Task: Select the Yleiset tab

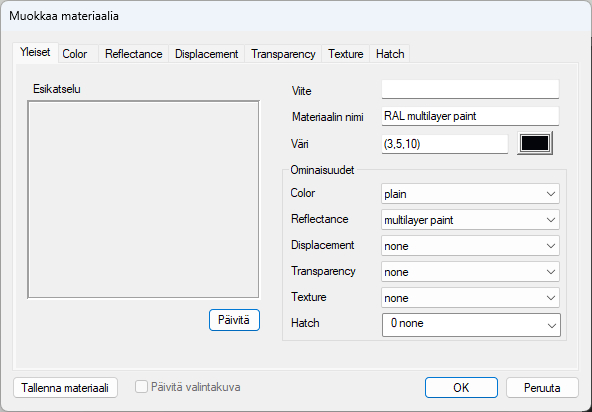Action: tap(35, 52)
